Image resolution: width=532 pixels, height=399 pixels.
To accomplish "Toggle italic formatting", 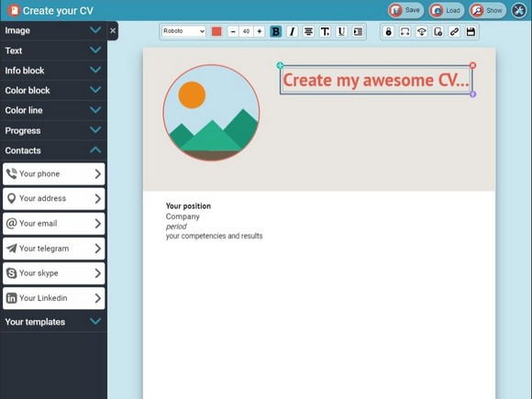I will 292,31.
